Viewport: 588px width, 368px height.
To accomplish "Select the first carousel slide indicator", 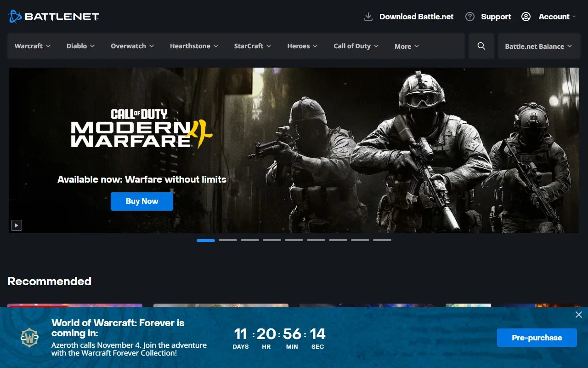I will [x=206, y=240].
